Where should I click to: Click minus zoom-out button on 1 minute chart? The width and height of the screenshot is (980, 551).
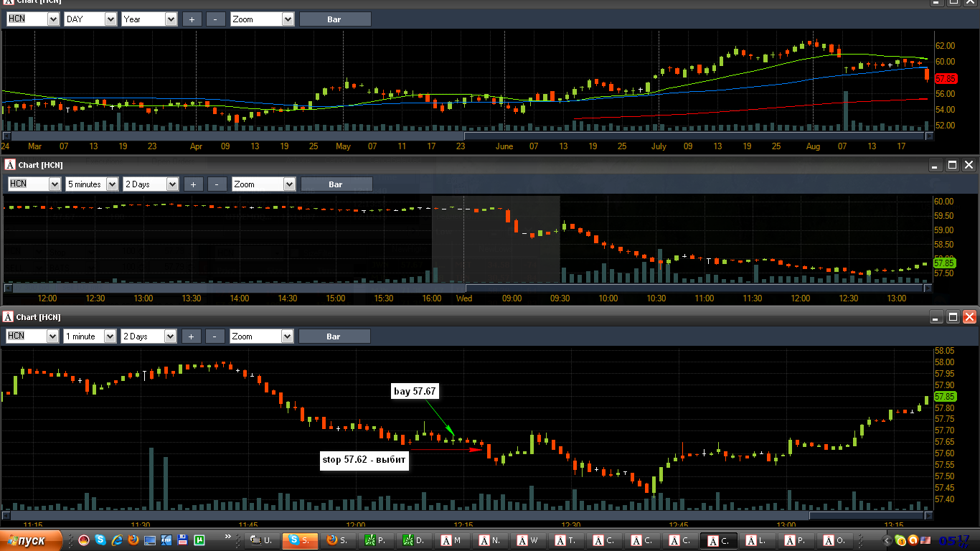215,336
